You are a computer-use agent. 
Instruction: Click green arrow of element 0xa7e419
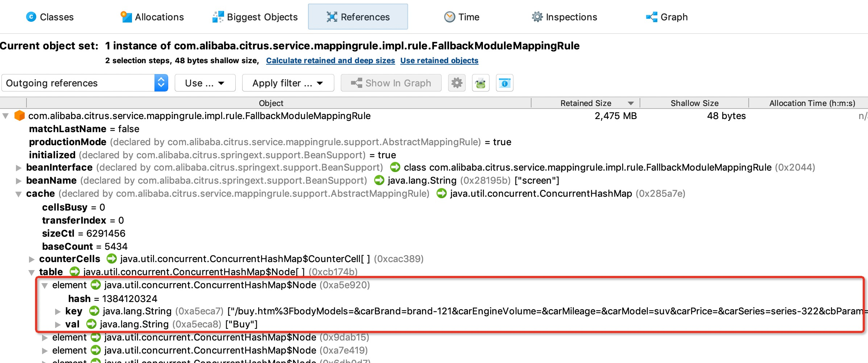[x=95, y=350]
